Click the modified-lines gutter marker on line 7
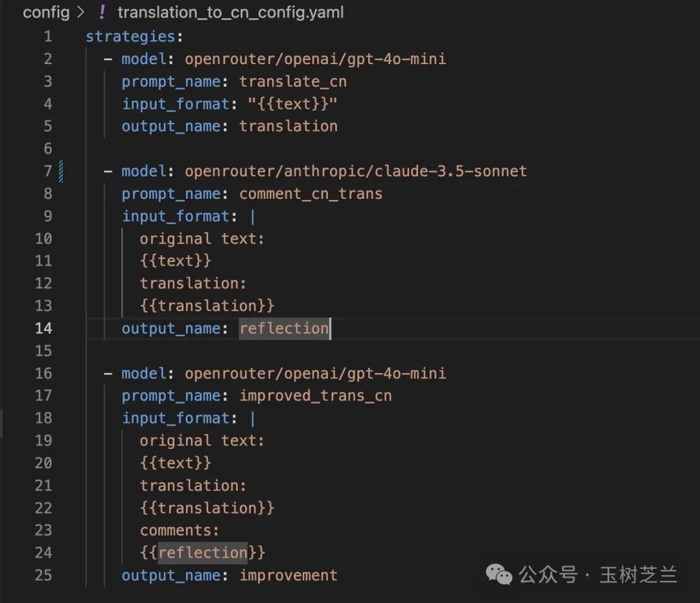 pyautogui.click(x=62, y=171)
